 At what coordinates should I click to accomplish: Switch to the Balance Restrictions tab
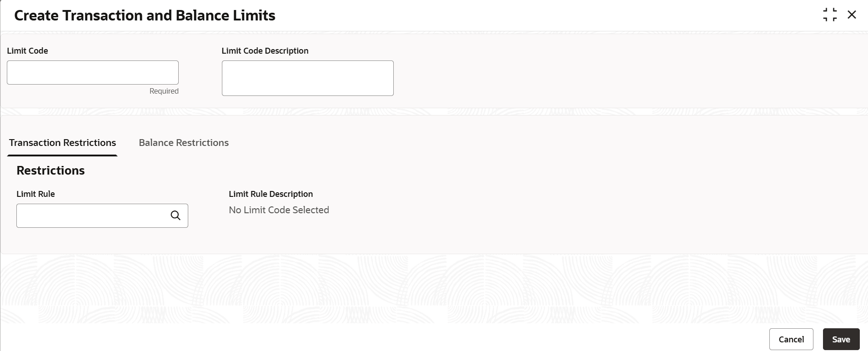[x=184, y=143]
